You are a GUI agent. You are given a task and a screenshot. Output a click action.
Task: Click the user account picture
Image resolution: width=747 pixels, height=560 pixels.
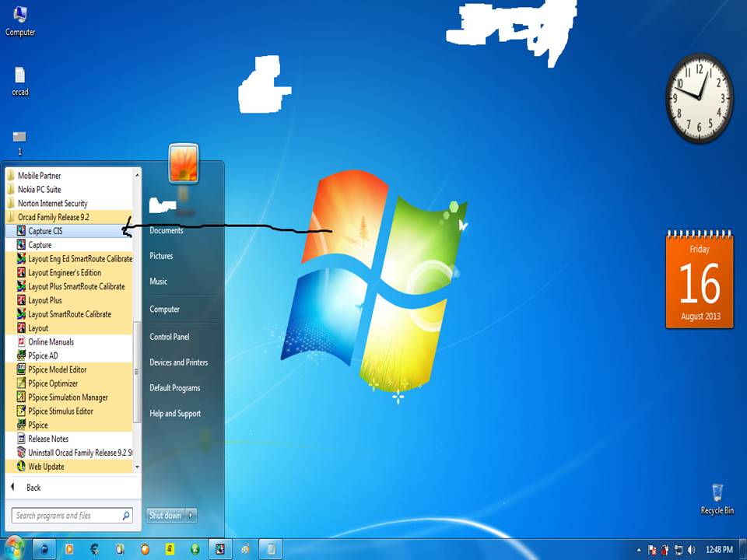click(184, 163)
